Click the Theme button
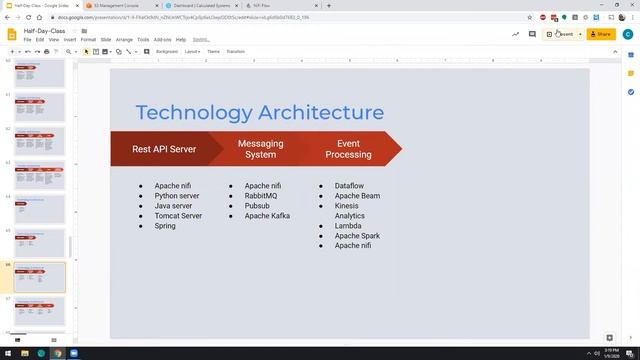 [213, 52]
